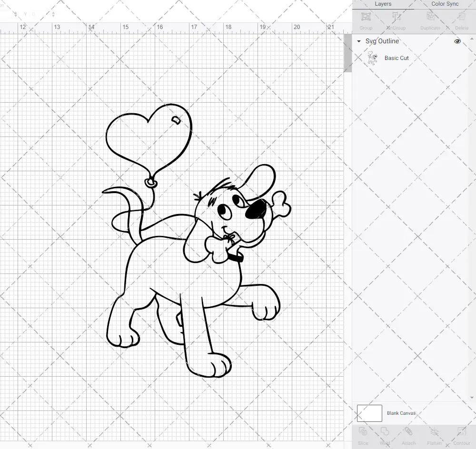Select the Group icon
This screenshot has width=476, height=449.
click(366, 20)
